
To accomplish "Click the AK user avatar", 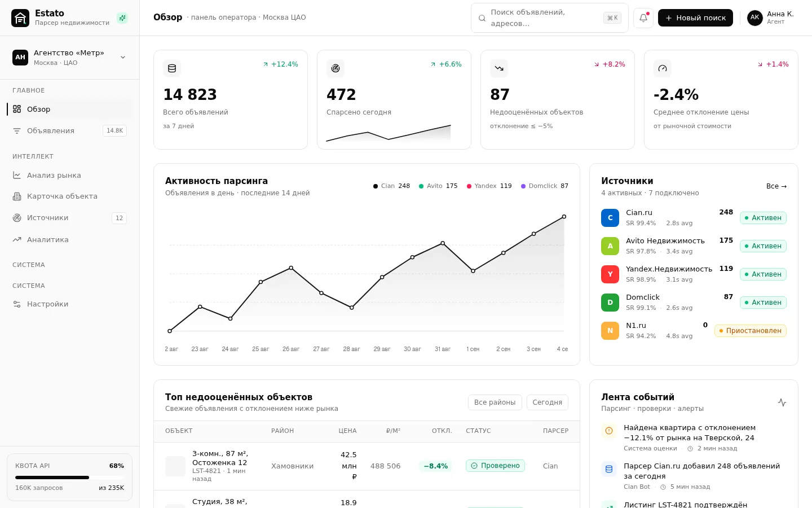I will (x=755, y=18).
